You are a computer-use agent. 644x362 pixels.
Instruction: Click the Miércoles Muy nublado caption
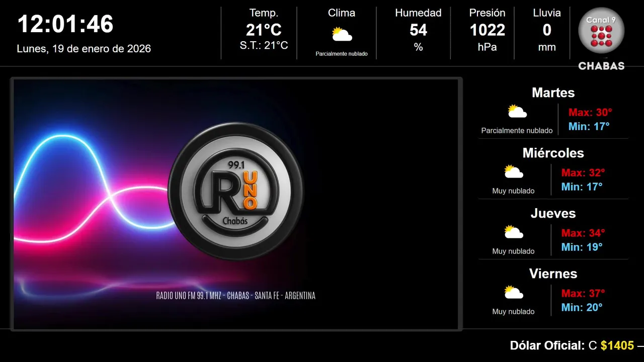coord(514,191)
